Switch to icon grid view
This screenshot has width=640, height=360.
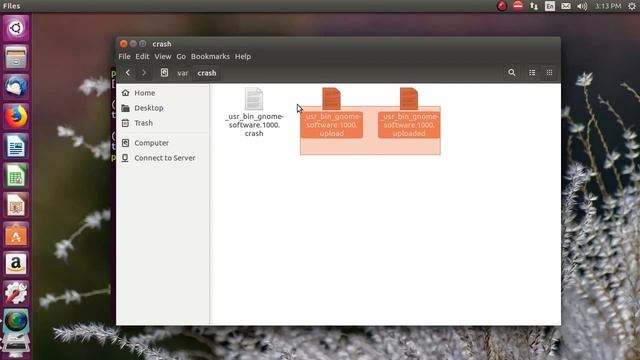(x=549, y=73)
